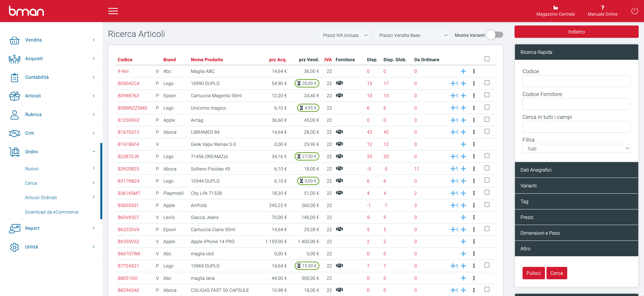
Task: Open article code B12599G2 link
Action: click(x=128, y=120)
